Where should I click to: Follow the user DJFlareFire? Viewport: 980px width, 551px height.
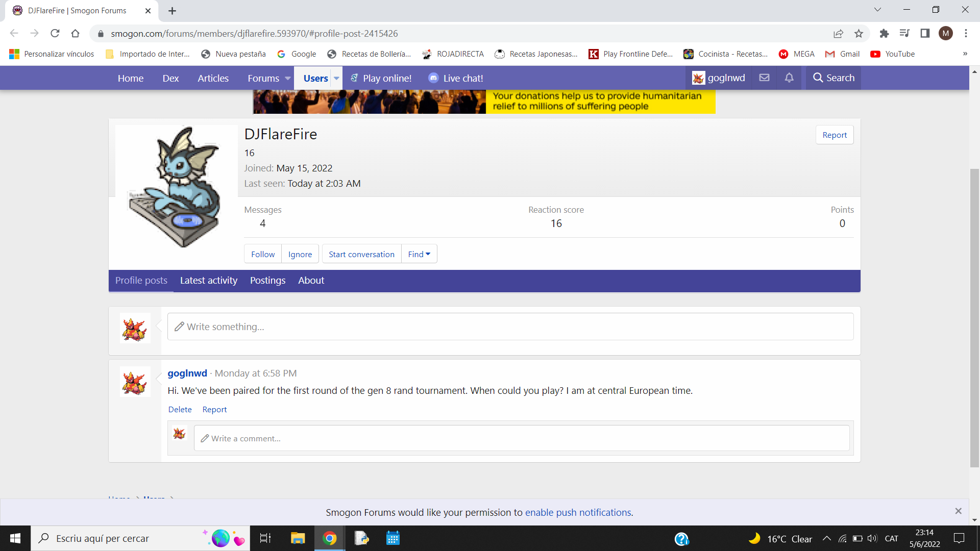pyautogui.click(x=263, y=254)
